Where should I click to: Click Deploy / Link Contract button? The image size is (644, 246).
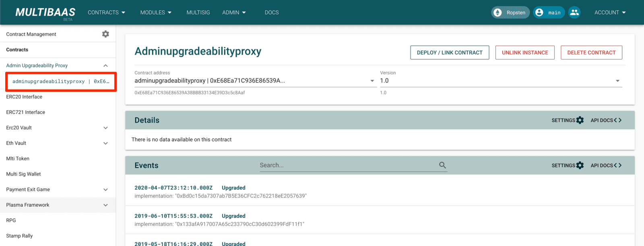[x=450, y=53]
